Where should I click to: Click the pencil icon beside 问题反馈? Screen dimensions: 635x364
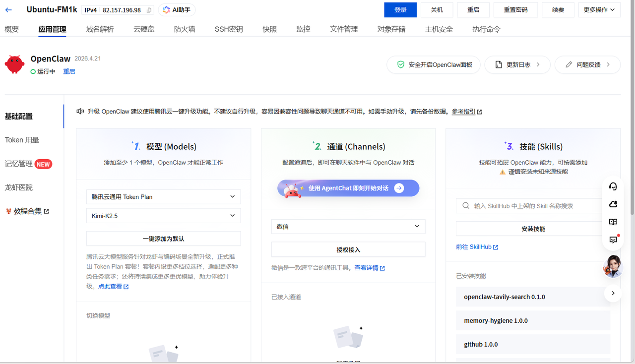tap(569, 64)
